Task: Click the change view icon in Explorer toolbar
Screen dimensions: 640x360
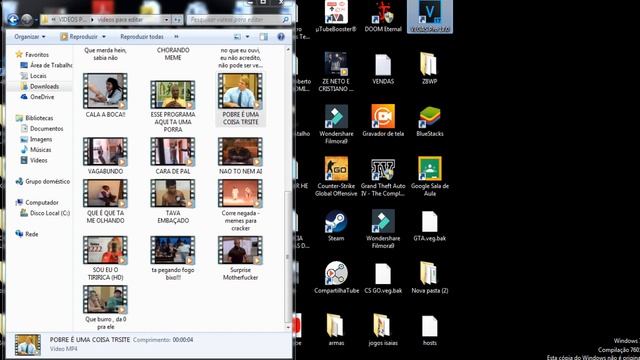Action: pyautogui.click(x=237, y=37)
